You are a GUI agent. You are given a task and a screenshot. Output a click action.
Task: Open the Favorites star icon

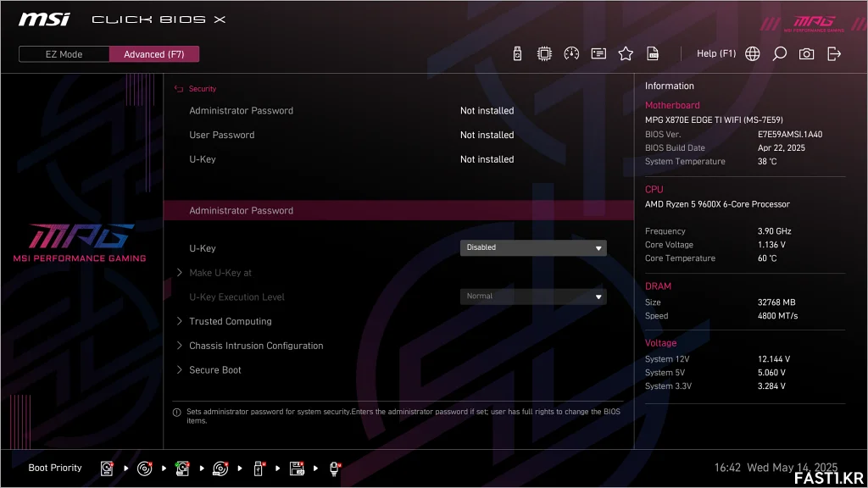[626, 53]
